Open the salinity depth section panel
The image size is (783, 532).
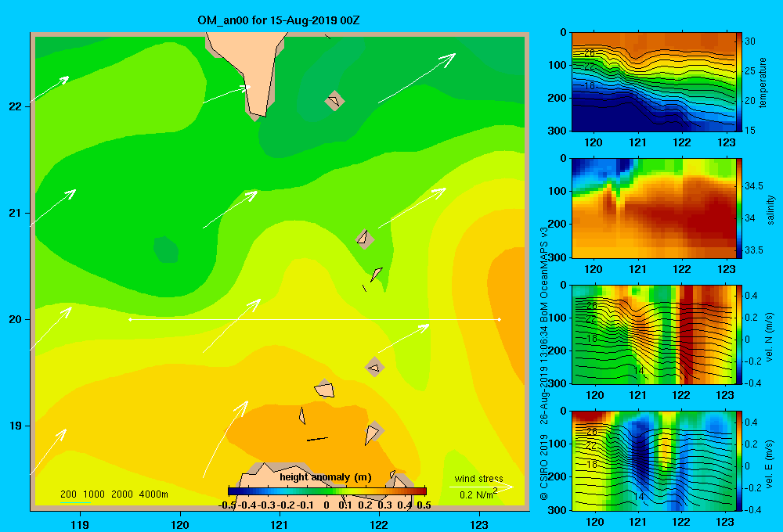[x=653, y=208]
